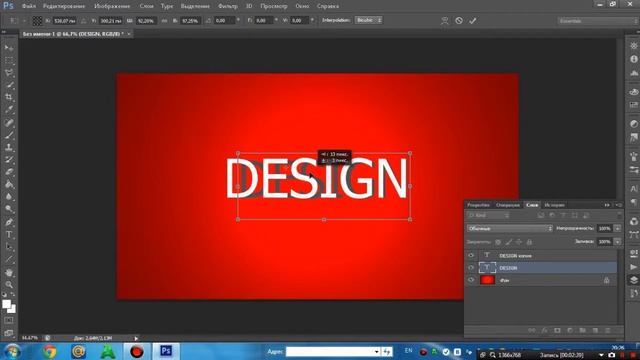Image resolution: width=640 pixels, height=360 pixels.
Task: Select the Hand tool
Action: (9, 272)
